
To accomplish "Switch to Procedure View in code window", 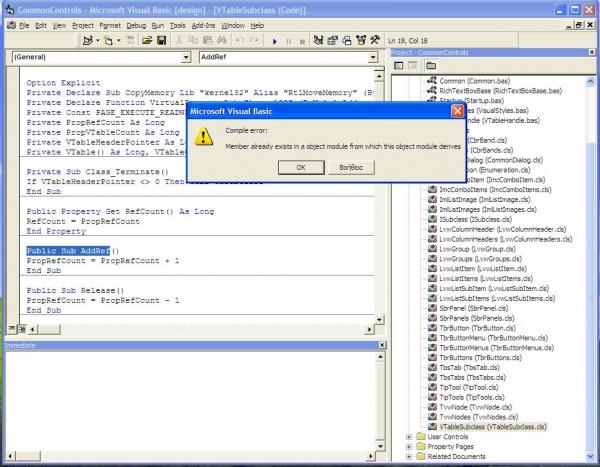I will 11,329.
